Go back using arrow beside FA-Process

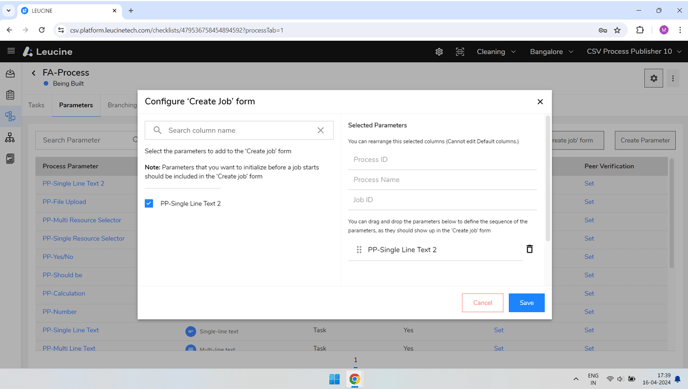click(33, 73)
